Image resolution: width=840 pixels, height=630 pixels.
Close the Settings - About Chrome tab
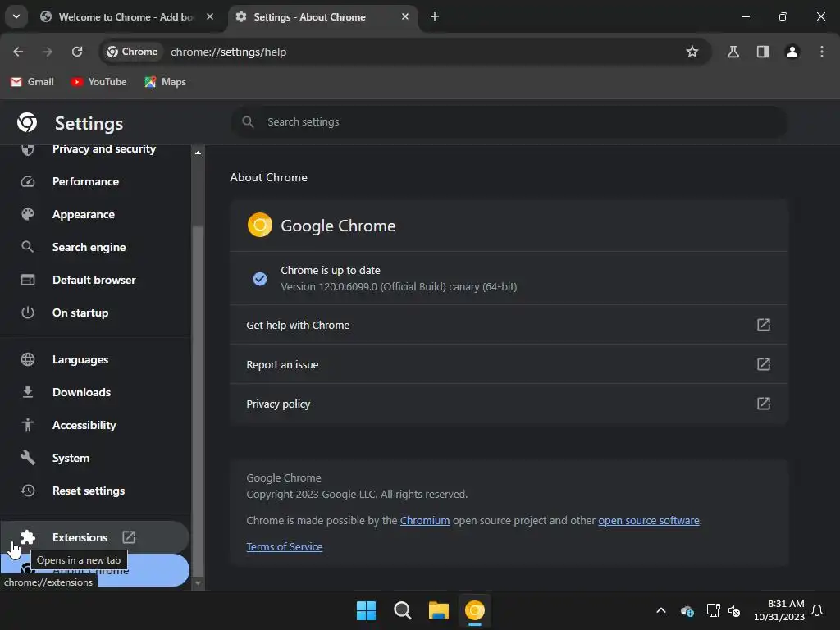click(x=405, y=16)
